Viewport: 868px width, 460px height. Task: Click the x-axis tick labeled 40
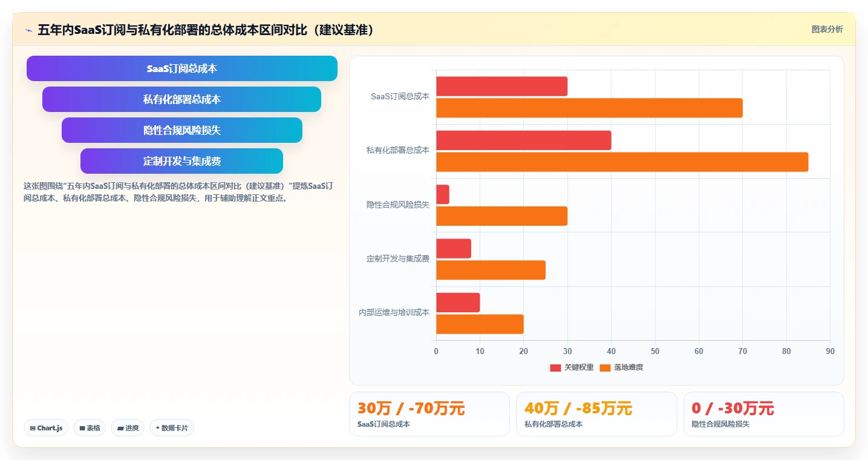click(611, 351)
